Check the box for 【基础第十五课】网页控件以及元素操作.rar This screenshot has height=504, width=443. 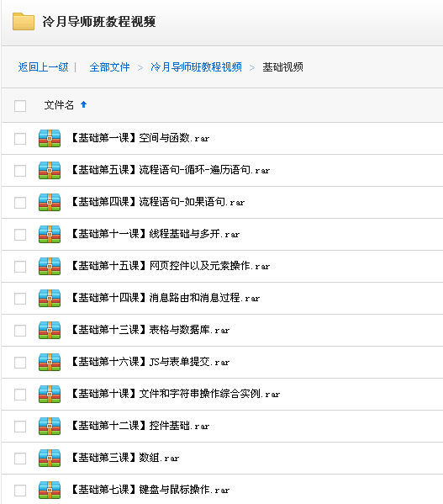point(20,267)
